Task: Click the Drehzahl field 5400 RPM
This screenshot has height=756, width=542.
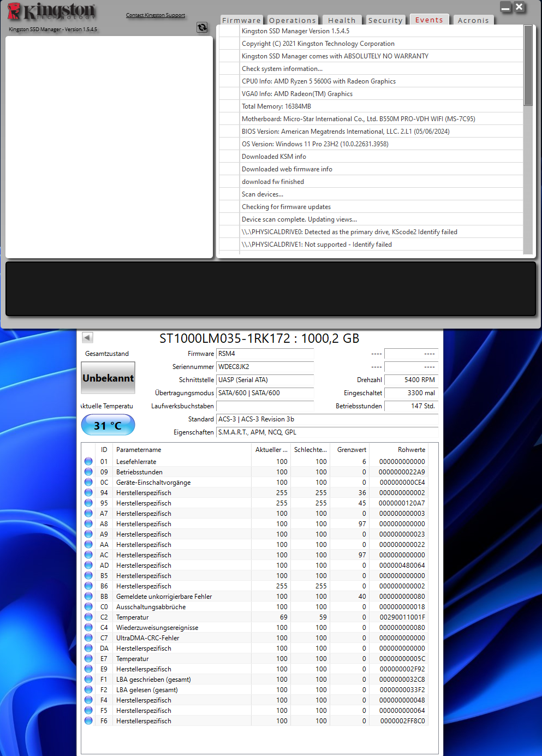Action: pyautogui.click(x=411, y=380)
